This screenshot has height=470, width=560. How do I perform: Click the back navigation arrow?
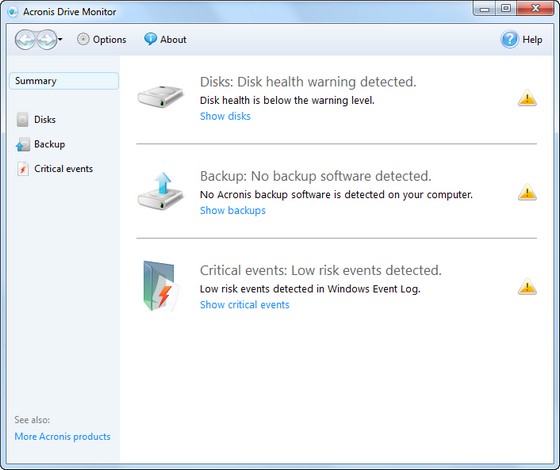click(x=25, y=39)
